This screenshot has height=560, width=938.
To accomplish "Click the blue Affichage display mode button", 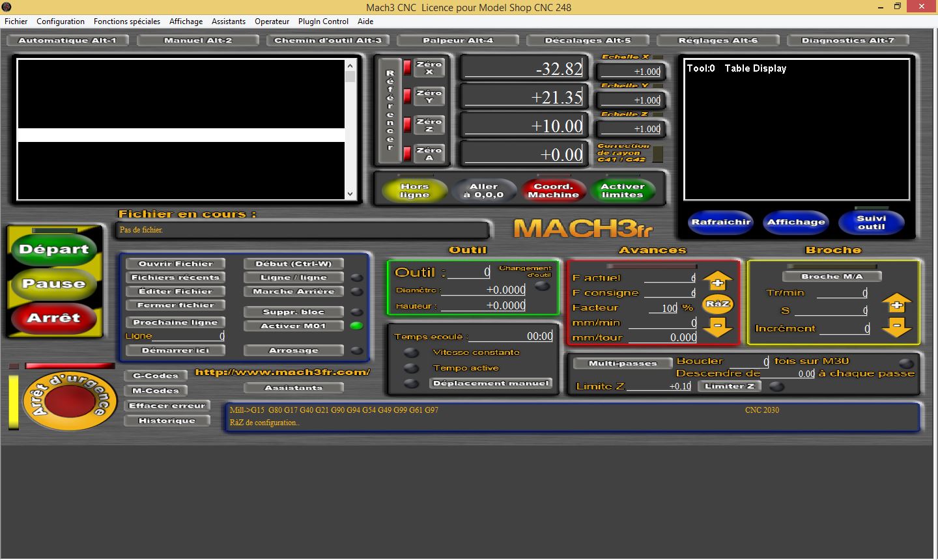I will point(796,222).
